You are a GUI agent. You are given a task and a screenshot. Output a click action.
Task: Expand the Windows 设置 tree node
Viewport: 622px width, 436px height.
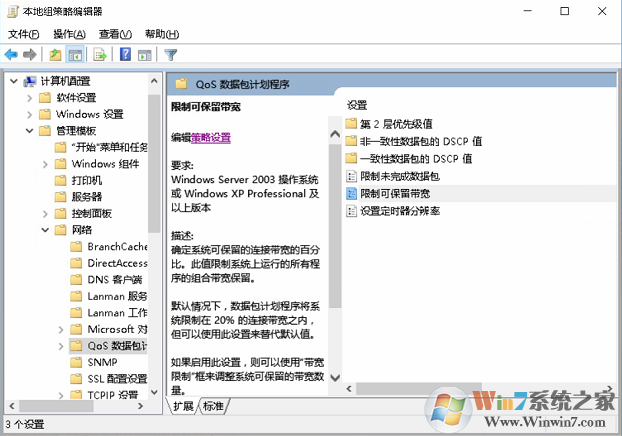pos(30,114)
